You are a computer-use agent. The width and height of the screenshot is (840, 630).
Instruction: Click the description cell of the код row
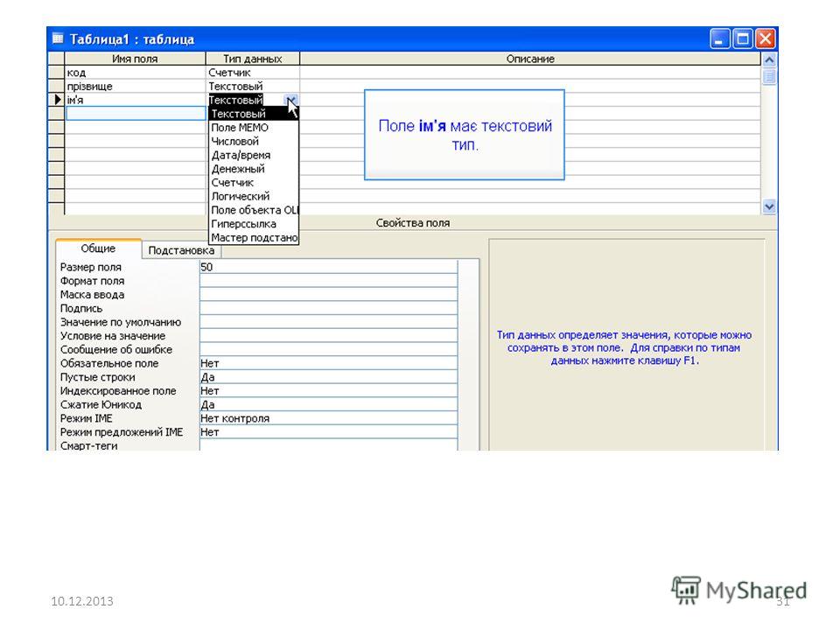530,73
